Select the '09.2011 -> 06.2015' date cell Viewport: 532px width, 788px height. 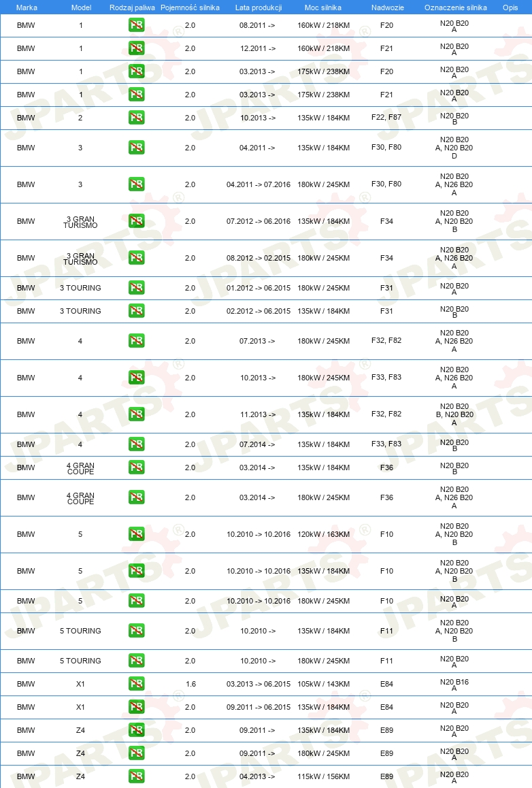tap(259, 707)
